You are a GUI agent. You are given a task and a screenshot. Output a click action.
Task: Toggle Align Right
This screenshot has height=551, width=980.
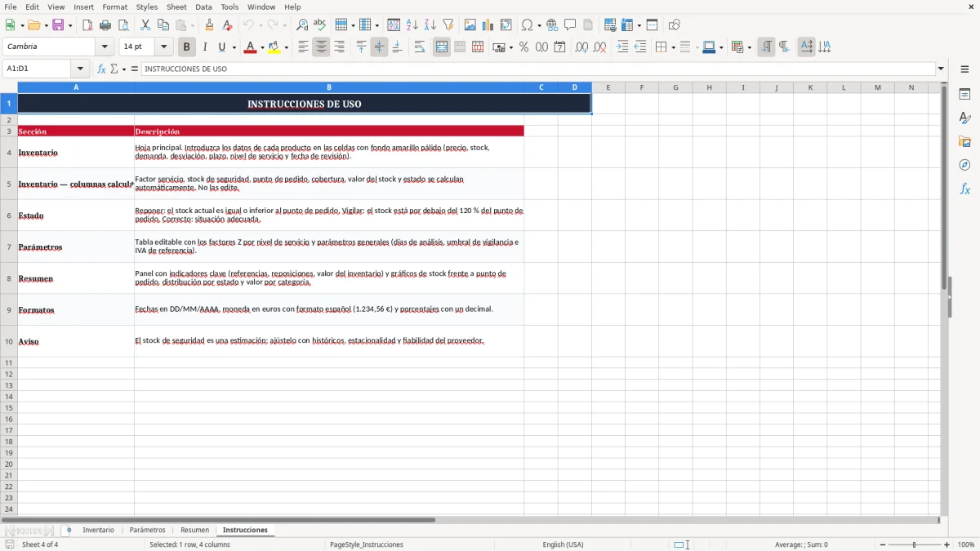(339, 47)
